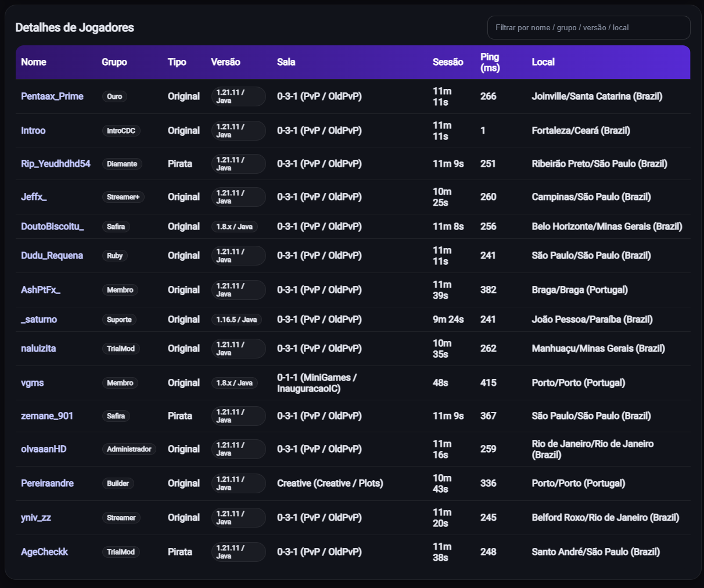The image size is (704, 588).
Task: Click DoutoBiscoitu_ in the Nome column
Action: pyautogui.click(x=53, y=226)
